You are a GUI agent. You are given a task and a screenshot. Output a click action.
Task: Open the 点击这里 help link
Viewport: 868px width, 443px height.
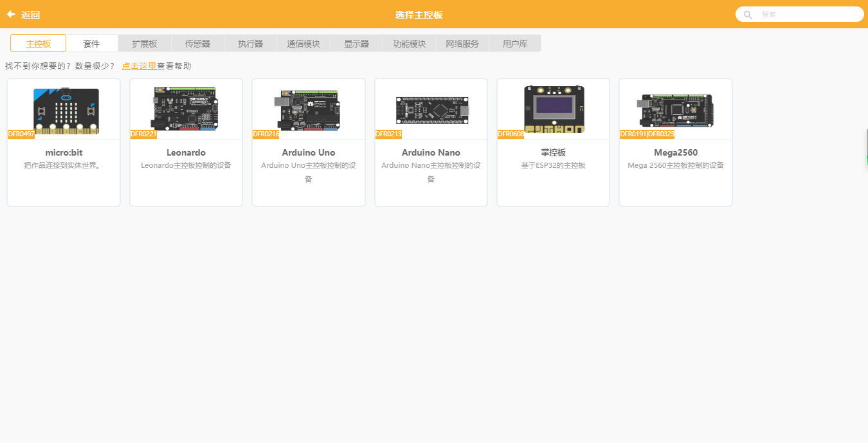click(139, 66)
